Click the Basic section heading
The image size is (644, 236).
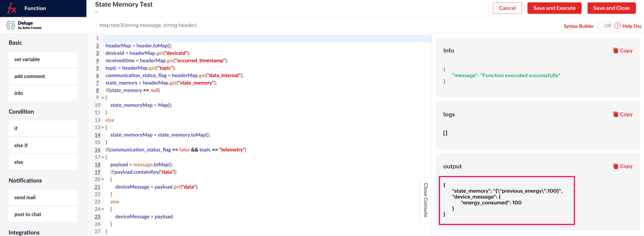pyautogui.click(x=15, y=43)
